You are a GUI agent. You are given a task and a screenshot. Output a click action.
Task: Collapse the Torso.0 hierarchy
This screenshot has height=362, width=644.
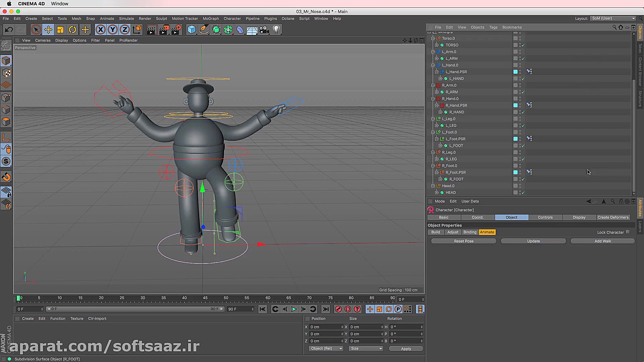433,38
